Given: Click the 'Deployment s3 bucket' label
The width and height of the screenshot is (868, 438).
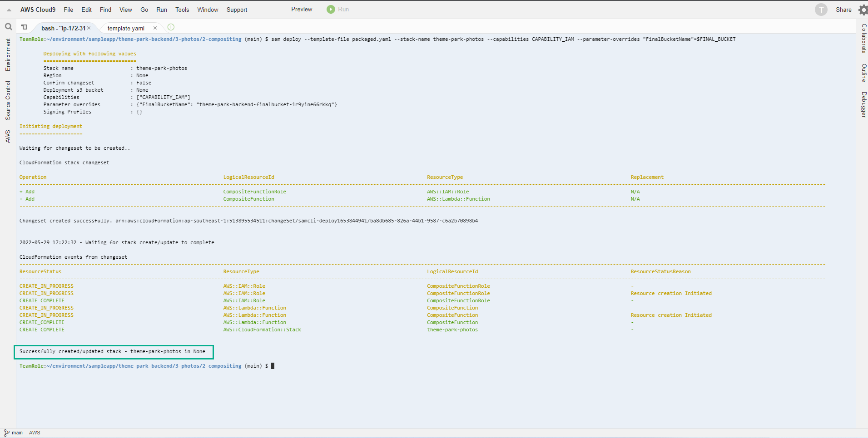Looking at the screenshot, I should 73,90.
